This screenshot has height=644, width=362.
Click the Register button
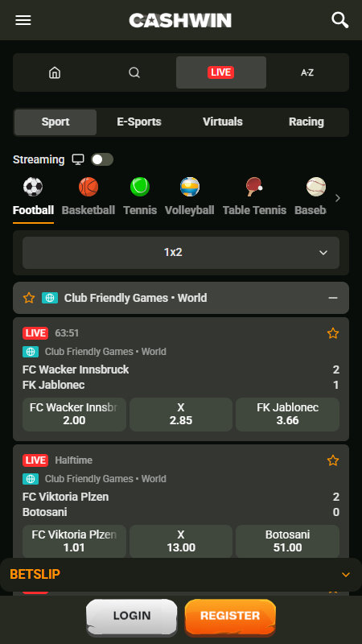tap(230, 616)
